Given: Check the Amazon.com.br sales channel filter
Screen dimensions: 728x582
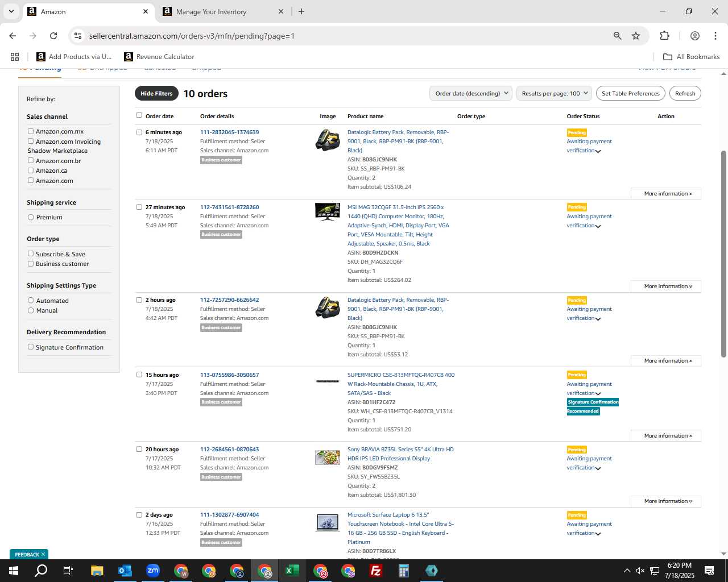Looking at the screenshot, I should [31, 161].
